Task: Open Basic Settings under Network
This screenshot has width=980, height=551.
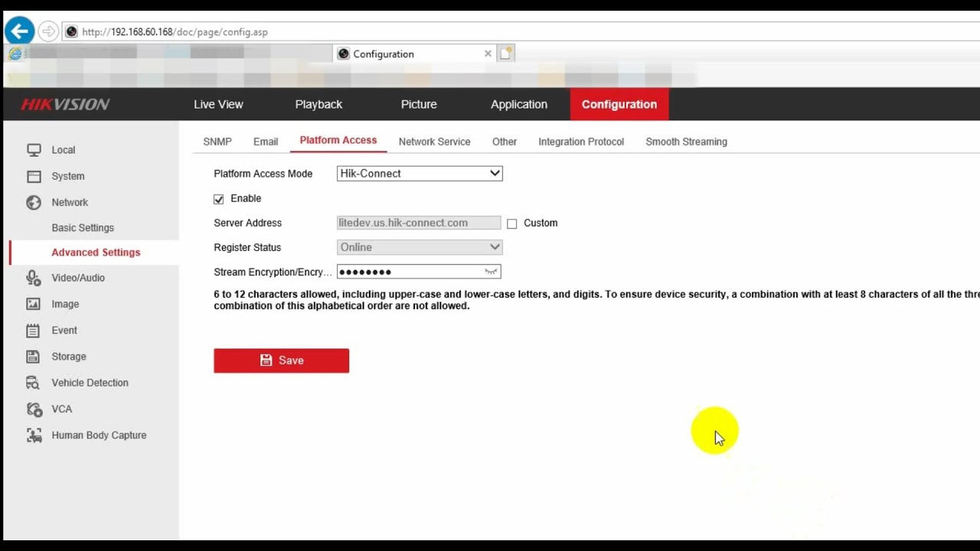Action: tap(83, 228)
